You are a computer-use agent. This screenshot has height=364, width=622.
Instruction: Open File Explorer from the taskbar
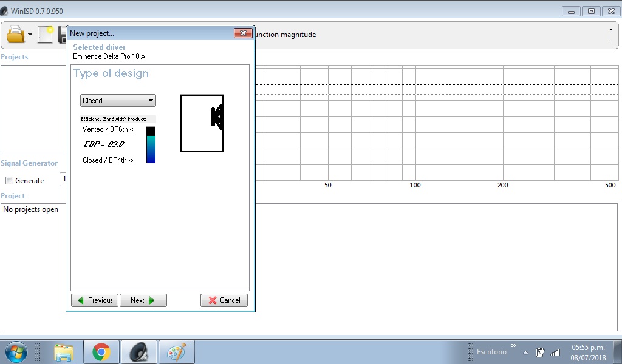point(63,352)
